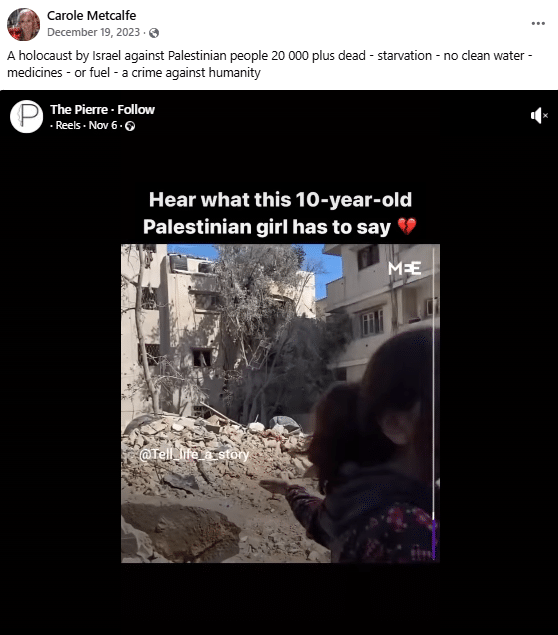Click the post text about Palestinian people

point(269,64)
